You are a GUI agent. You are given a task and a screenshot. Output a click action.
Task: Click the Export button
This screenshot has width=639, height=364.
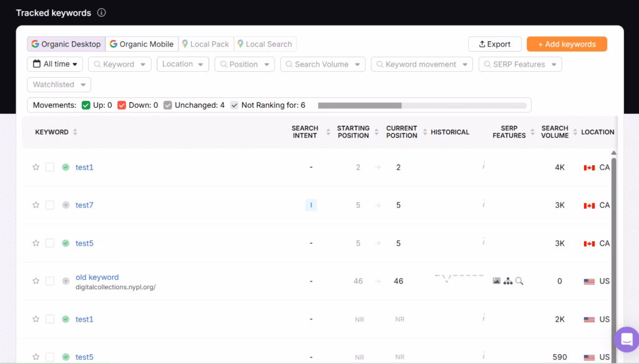coord(495,44)
